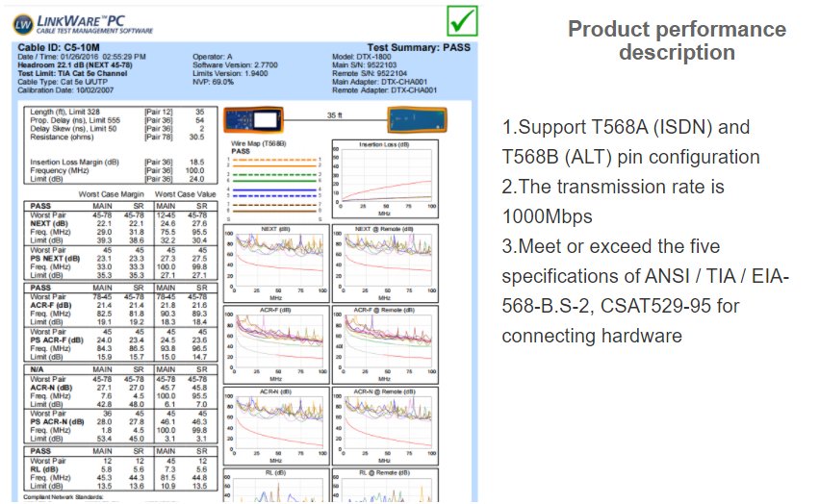
Task: Select the T568A (ISDN) support line
Action: click(x=630, y=142)
